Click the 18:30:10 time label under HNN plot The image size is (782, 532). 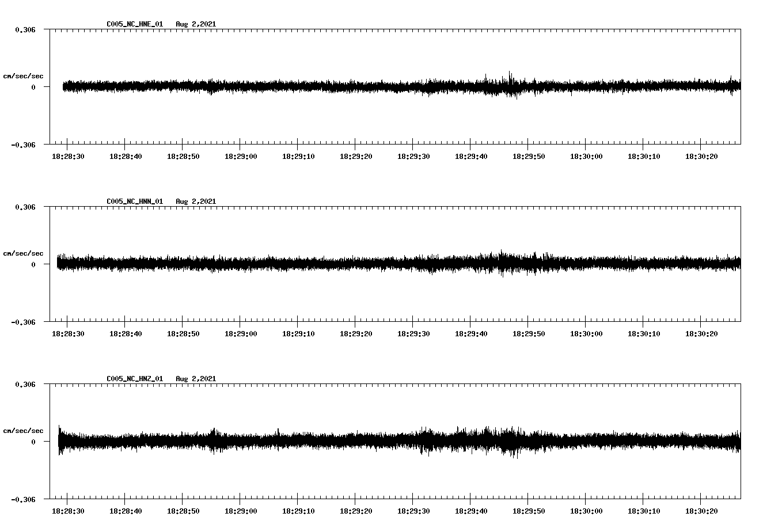tap(644, 333)
